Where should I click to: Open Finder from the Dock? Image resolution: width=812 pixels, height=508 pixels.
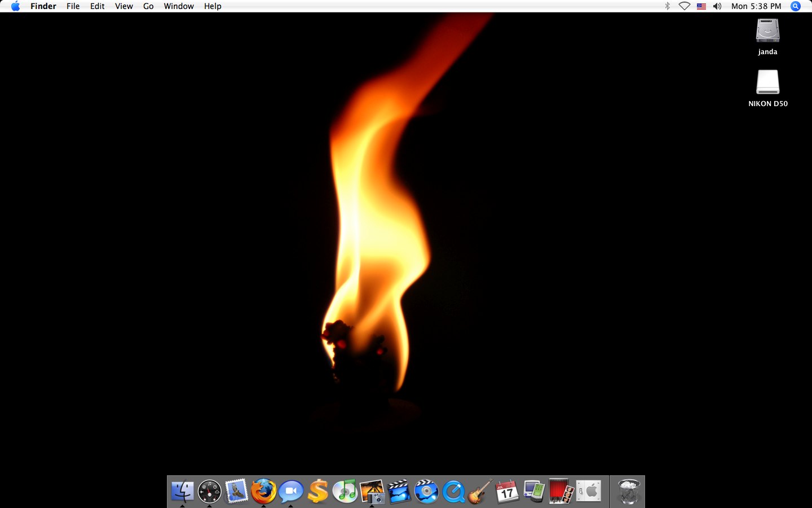click(182, 491)
